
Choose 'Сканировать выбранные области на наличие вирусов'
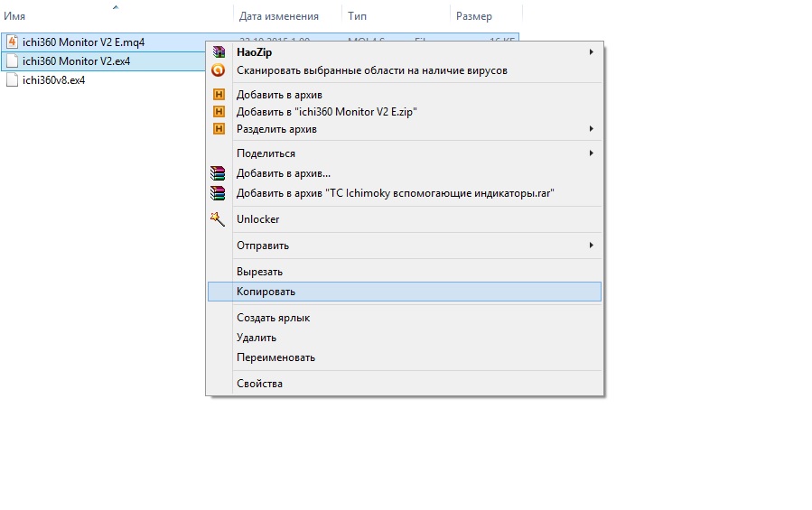coord(405,70)
